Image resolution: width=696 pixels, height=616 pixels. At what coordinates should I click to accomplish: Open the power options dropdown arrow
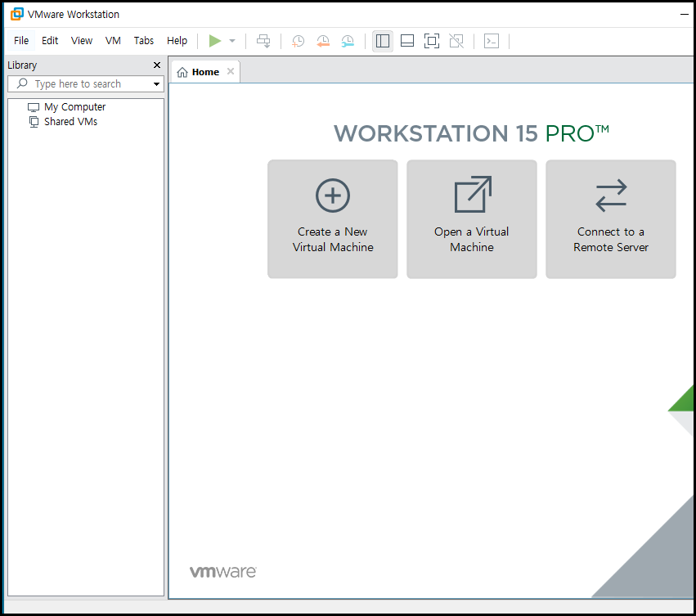pyautogui.click(x=232, y=41)
